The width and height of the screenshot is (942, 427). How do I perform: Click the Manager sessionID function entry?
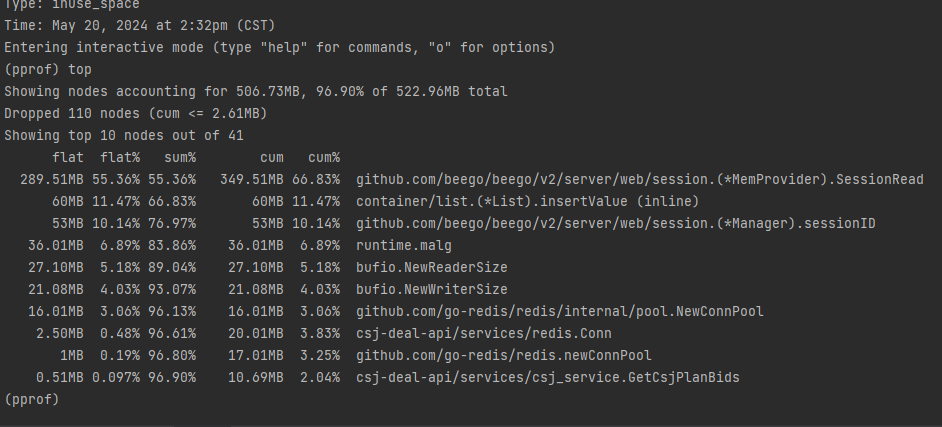click(x=615, y=223)
